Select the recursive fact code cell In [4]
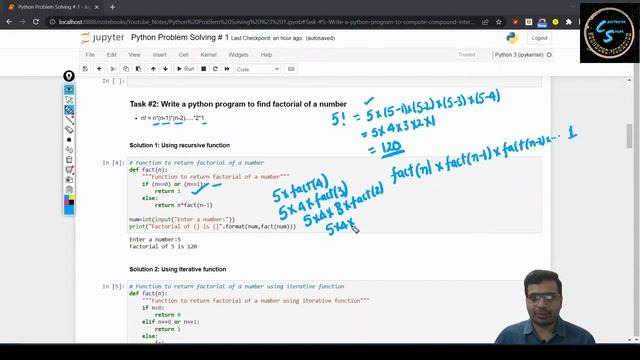The height and width of the screenshot is (360, 640). 334,194
